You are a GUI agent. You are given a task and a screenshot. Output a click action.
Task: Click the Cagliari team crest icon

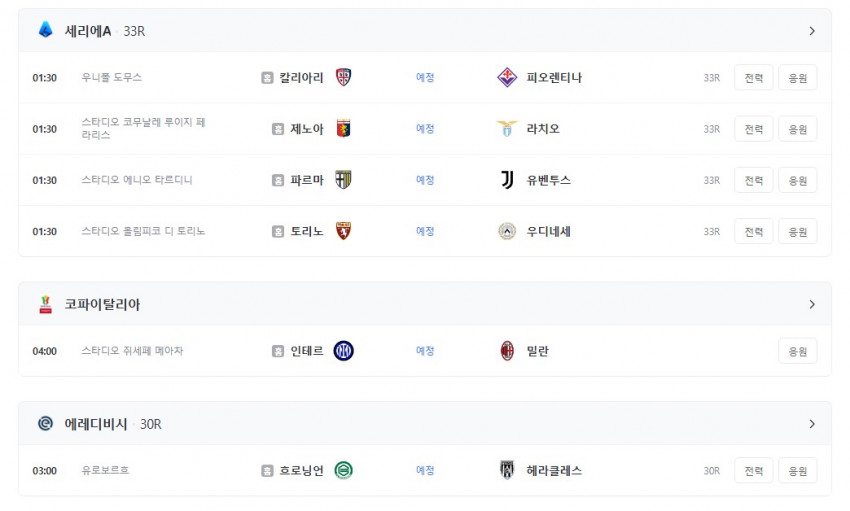(x=343, y=77)
